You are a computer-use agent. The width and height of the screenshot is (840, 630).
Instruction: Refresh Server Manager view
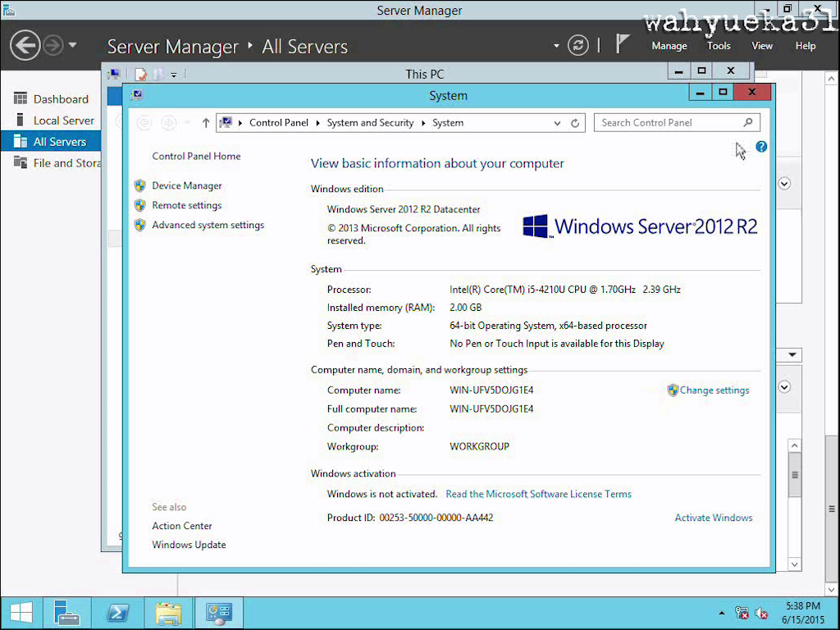[578, 46]
